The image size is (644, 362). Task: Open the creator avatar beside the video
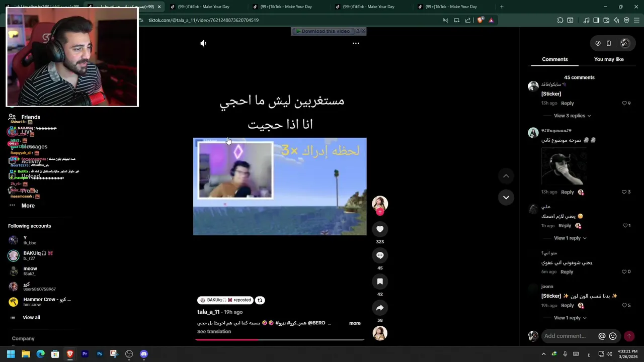point(380,203)
